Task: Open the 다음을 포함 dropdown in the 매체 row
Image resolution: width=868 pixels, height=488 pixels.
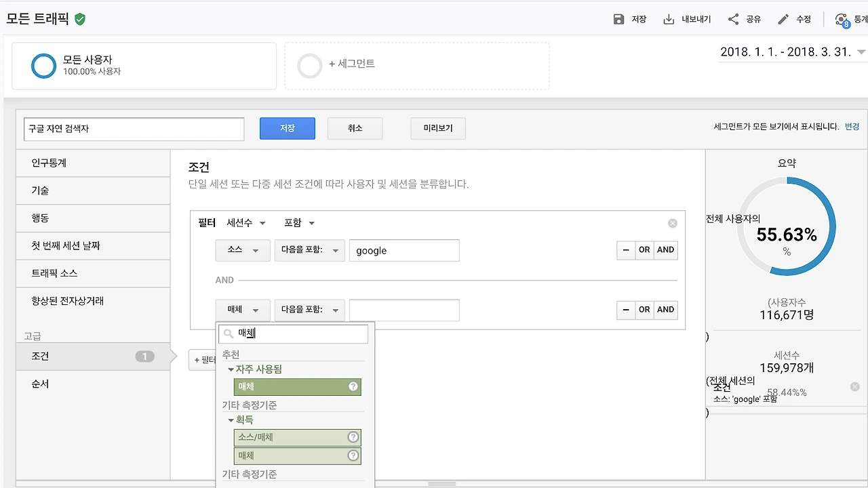Action: coord(310,310)
